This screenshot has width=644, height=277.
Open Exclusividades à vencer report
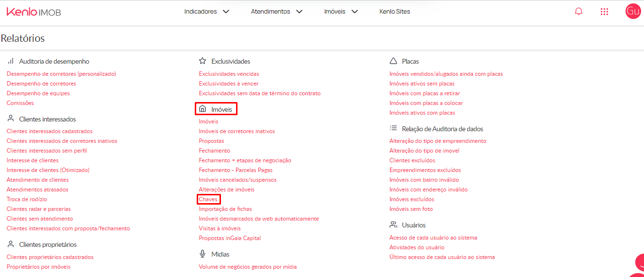point(229,84)
